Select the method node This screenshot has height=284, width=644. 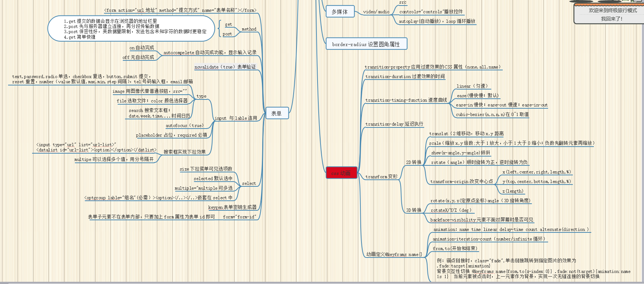click(x=249, y=29)
